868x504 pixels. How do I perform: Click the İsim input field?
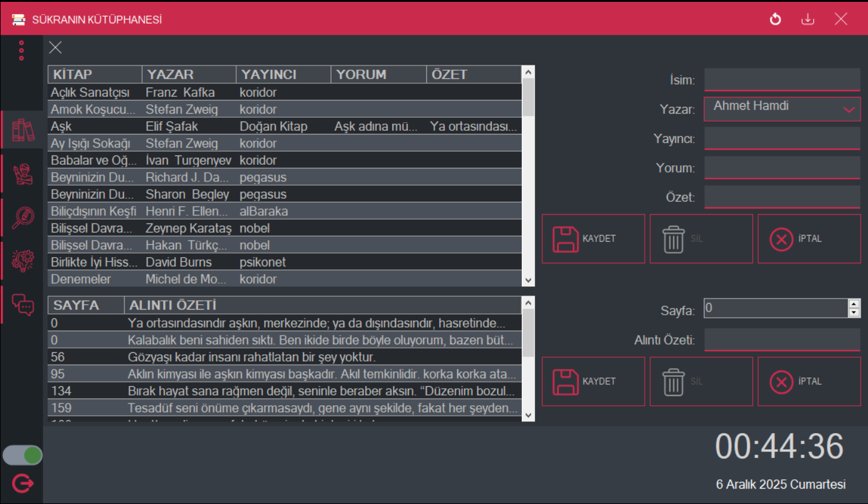pyautogui.click(x=782, y=80)
